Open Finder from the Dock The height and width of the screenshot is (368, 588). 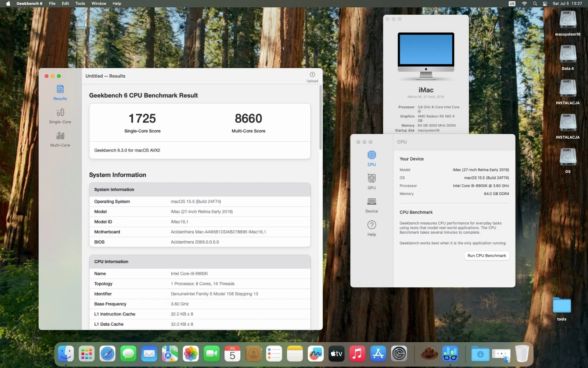point(66,354)
